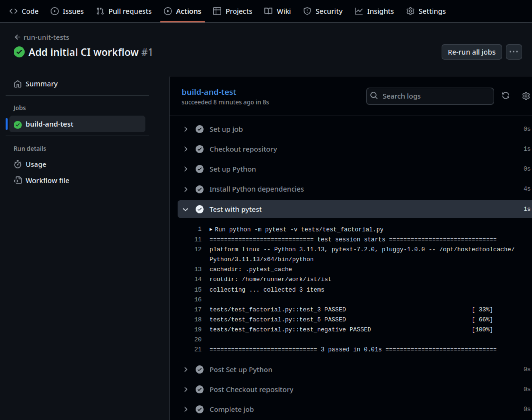Click check icon of Post Set up Python
Viewport: 532px width, 420px height.
pos(199,369)
